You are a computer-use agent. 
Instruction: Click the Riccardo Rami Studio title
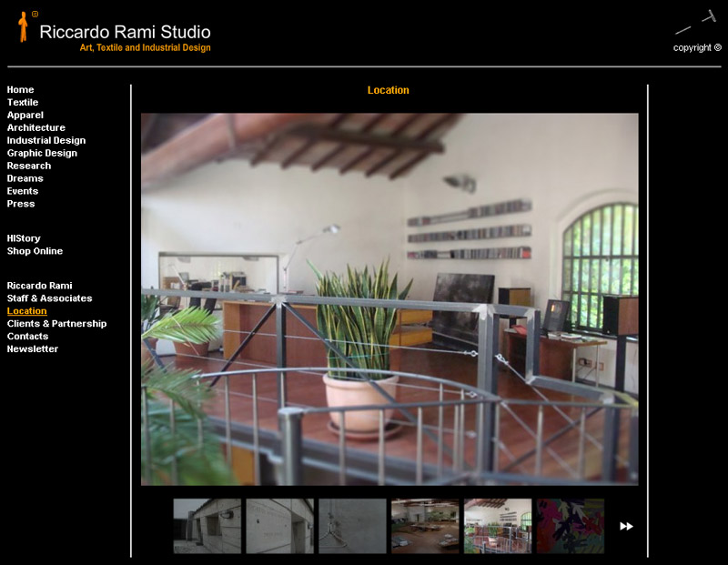pos(125,32)
